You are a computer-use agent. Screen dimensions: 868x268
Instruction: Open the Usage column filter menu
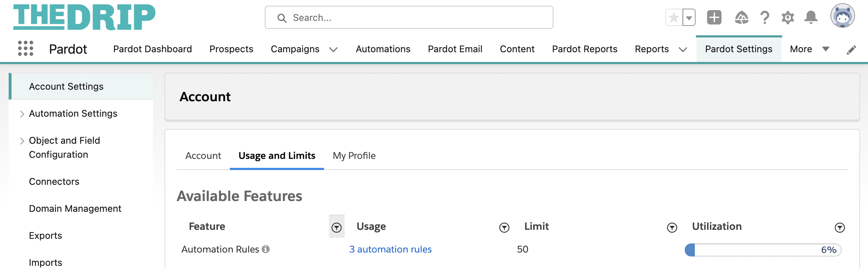pyautogui.click(x=504, y=227)
